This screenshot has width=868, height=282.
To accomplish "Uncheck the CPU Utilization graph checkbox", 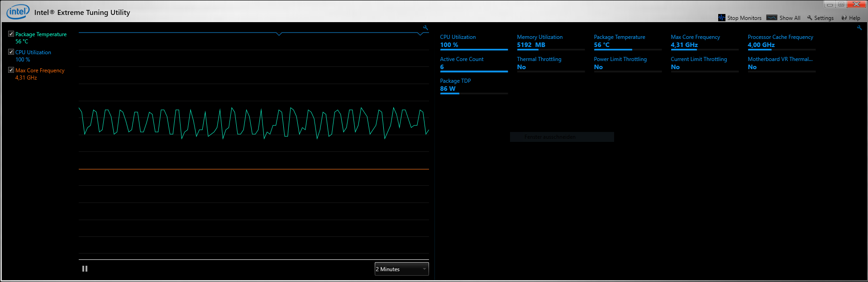I will pyautogui.click(x=11, y=52).
